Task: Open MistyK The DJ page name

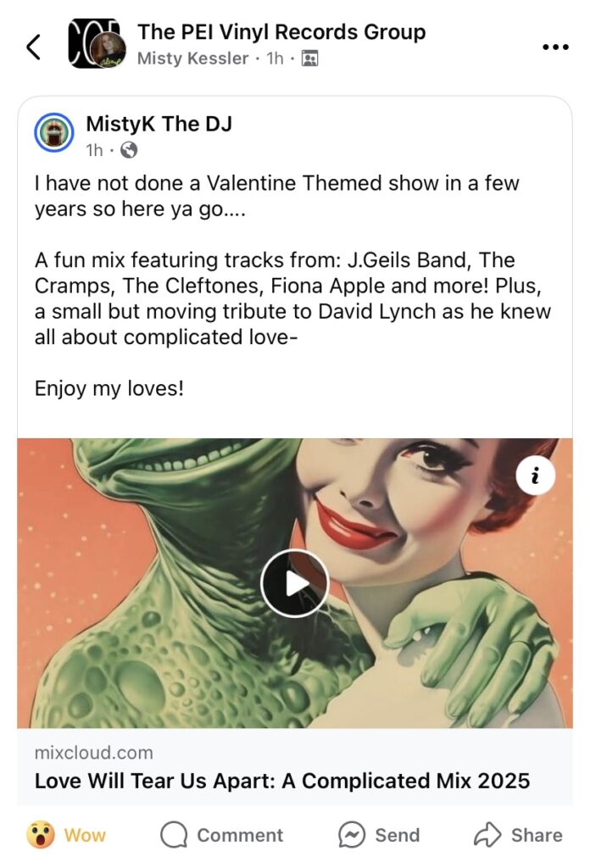Action: [x=159, y=124]
